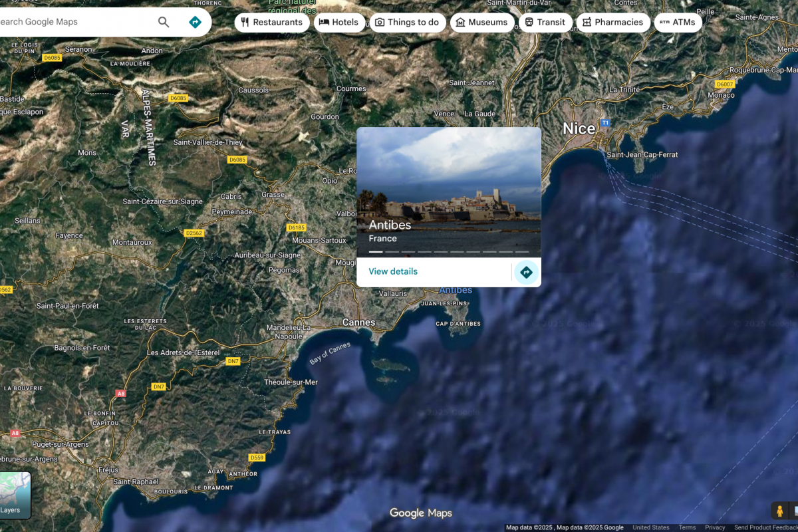Open the Privacy link in the footer
The image size is (798, 532).
coord(715,527)
